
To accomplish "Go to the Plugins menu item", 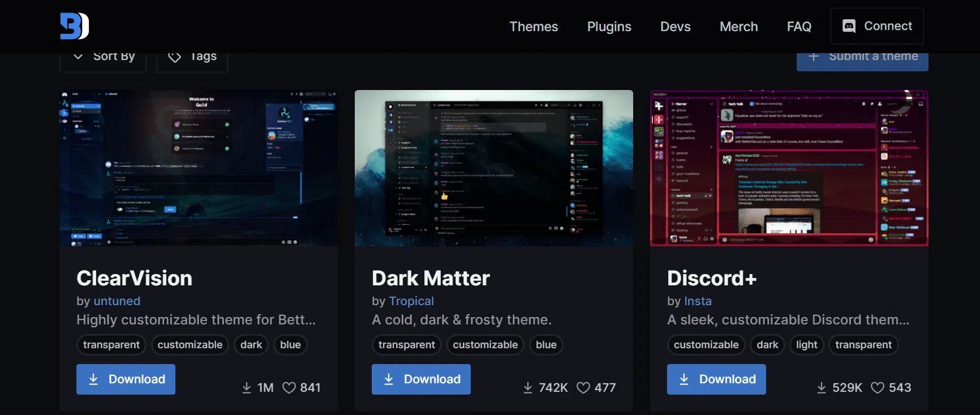I will click(609, 27).
